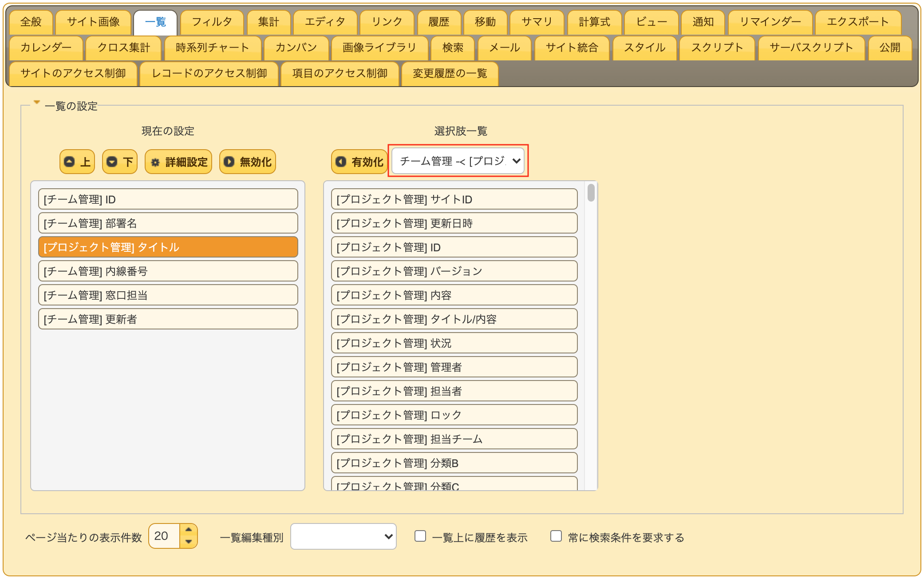Open the チーム管理 site selector dropdown
This screenshot has width=924, height=579.
[458, 161]
